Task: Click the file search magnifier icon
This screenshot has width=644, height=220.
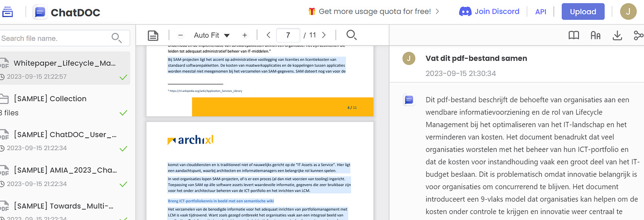Action: click(117, 38)
